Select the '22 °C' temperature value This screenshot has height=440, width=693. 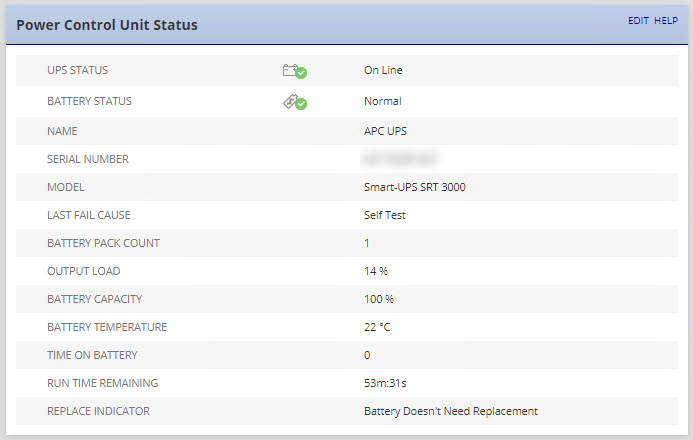(377, 327)
